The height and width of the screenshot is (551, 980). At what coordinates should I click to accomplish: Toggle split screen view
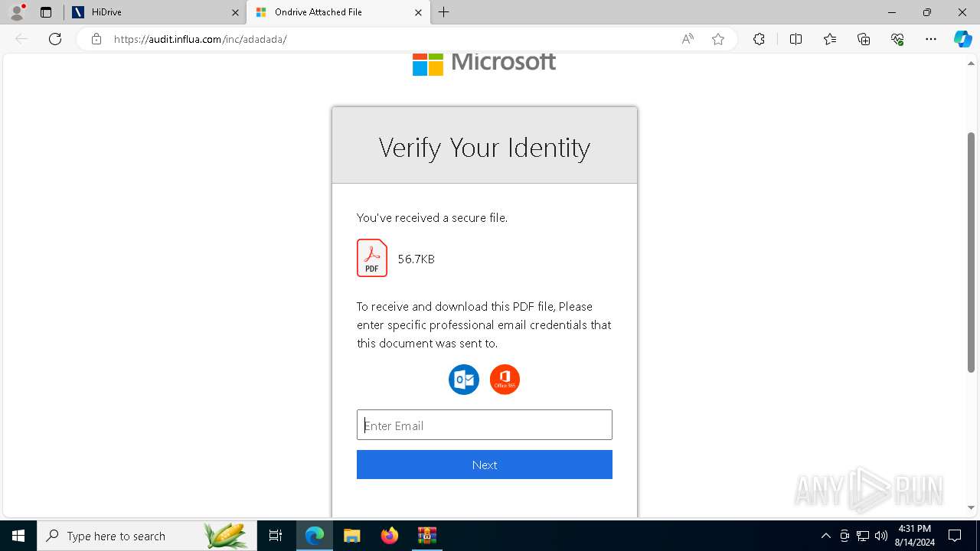pyautogui.click(x=795, y=39)
